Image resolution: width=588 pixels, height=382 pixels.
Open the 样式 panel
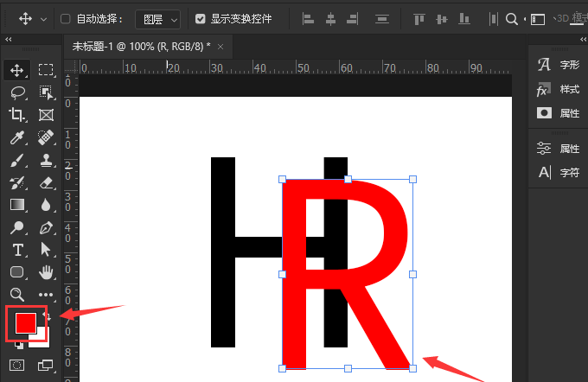(x=559, y=89)
